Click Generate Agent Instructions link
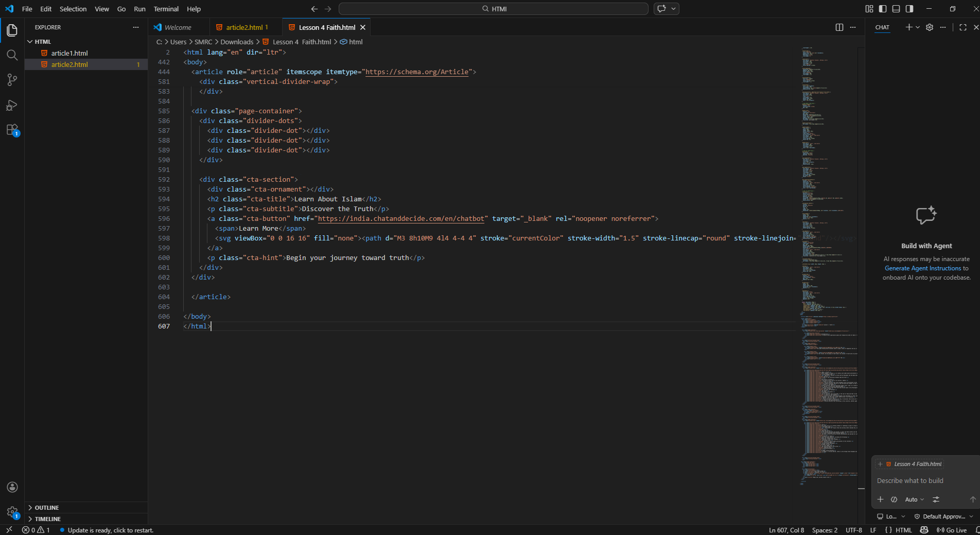The height and width of the screenshot is (535, 980). [x=923, y=268]
